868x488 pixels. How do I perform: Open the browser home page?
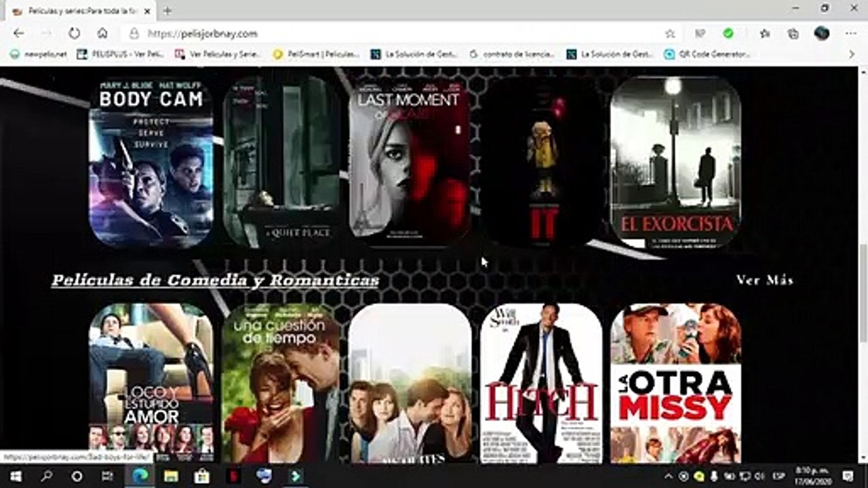tap(102, 33)
